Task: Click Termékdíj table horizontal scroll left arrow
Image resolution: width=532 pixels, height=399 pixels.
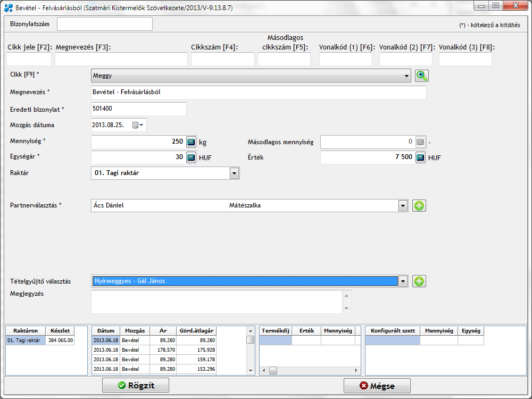Action: point(264,370)
